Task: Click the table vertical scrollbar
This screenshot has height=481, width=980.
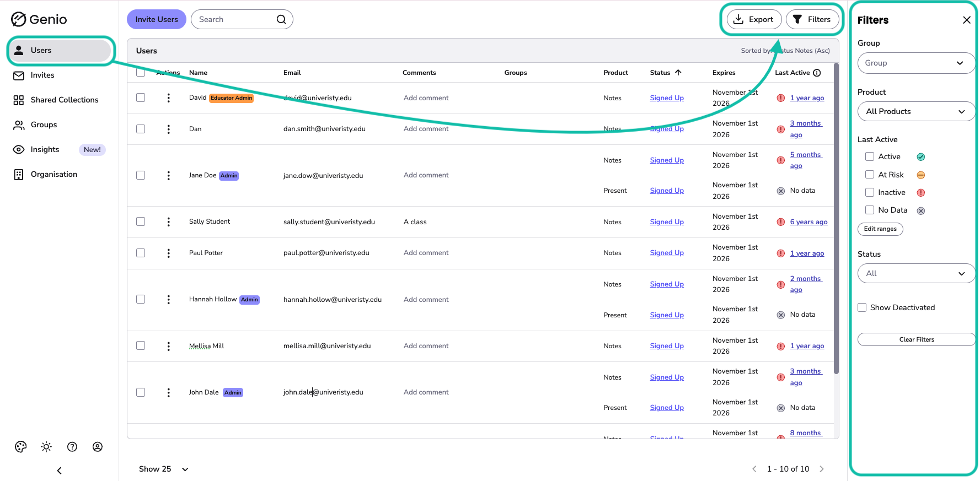Action: pyautogui.click(x=836, y=218)
